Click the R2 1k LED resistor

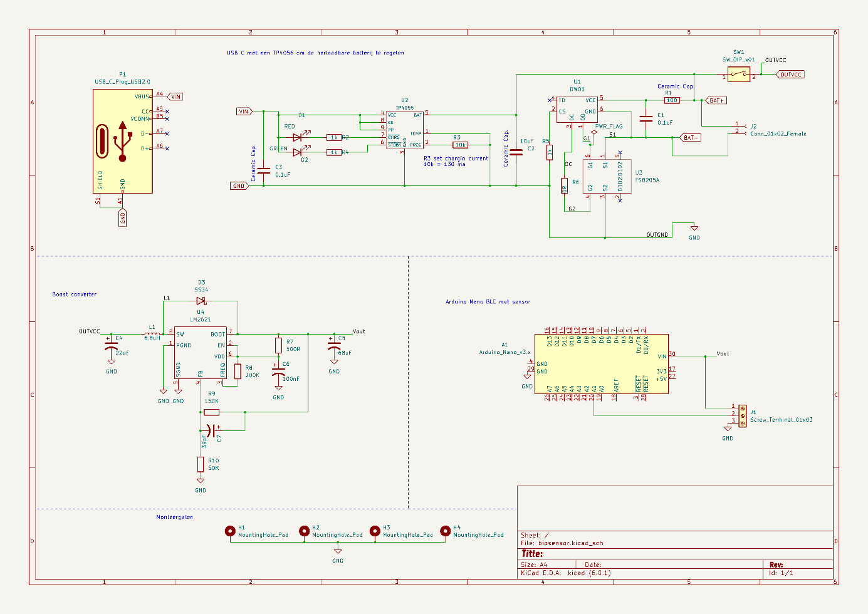(334, 137)
